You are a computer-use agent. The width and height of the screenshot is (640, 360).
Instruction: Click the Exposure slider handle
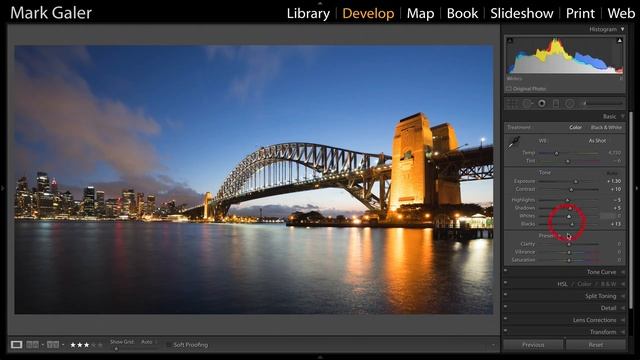click(576, 181)
